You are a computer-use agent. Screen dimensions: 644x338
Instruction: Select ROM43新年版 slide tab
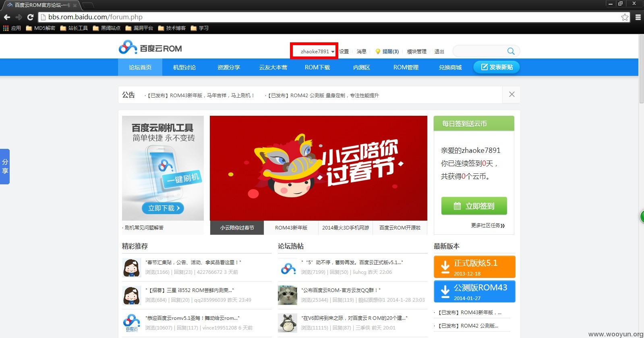[291, 228]
